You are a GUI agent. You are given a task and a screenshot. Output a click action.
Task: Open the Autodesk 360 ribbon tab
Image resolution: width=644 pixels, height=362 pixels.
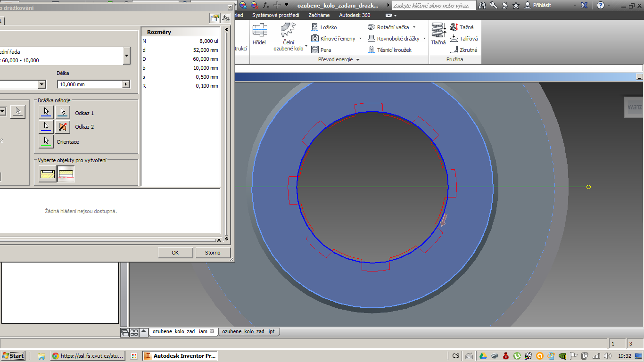tap(355, 15)
